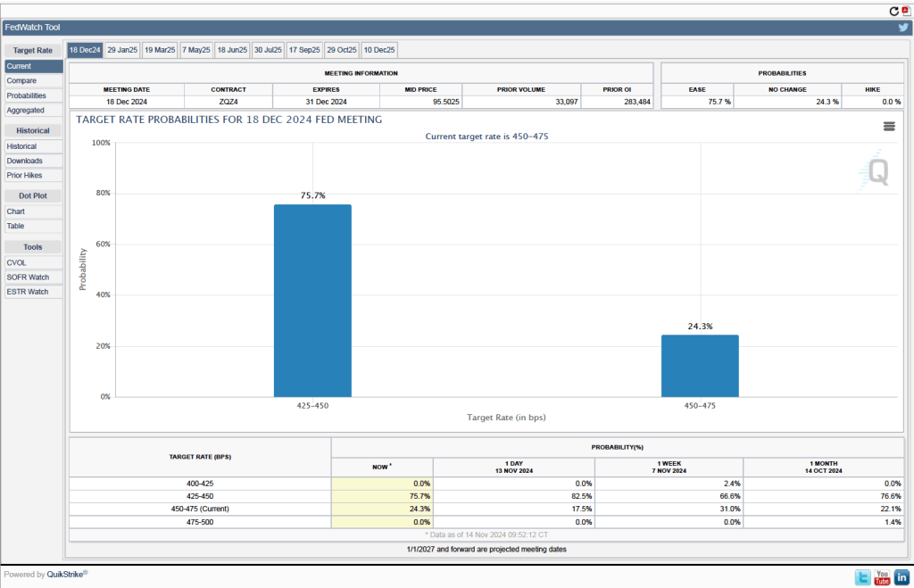
Task: Click the QuikStrike link in footer
Action: 67,575
